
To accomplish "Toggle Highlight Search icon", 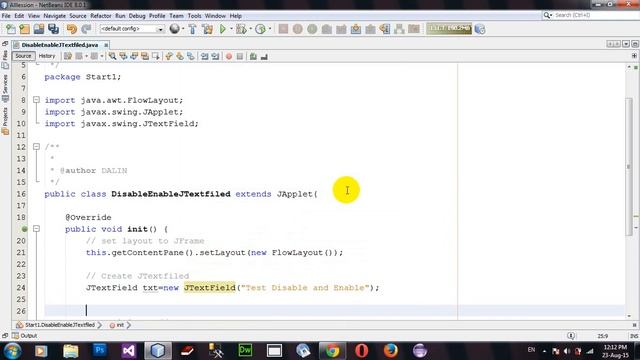I will (145, 56).
